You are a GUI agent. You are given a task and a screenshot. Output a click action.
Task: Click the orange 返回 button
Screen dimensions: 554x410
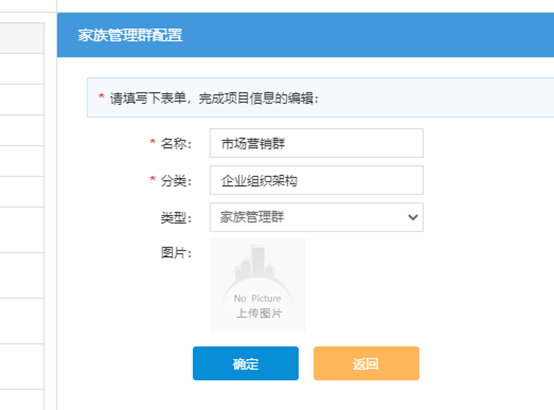coord(366,363)
